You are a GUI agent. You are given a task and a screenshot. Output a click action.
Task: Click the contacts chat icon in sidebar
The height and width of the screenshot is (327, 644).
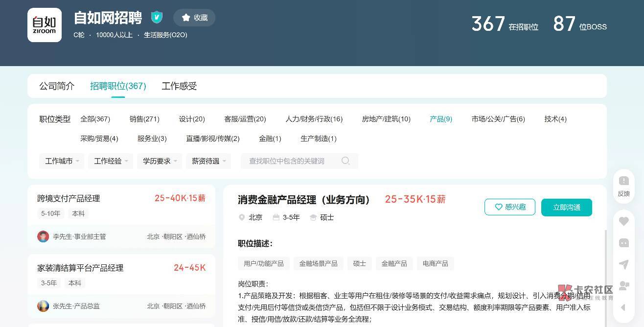pos(623,285)
